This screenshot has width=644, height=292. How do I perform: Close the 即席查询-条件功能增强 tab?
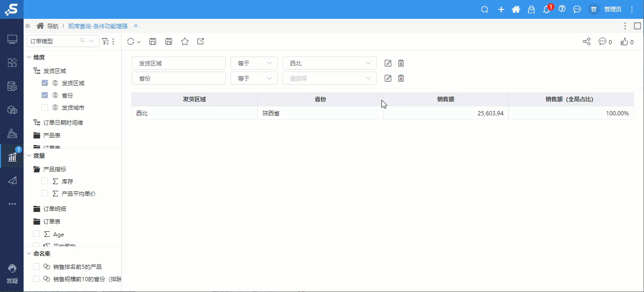click(136, 26)
